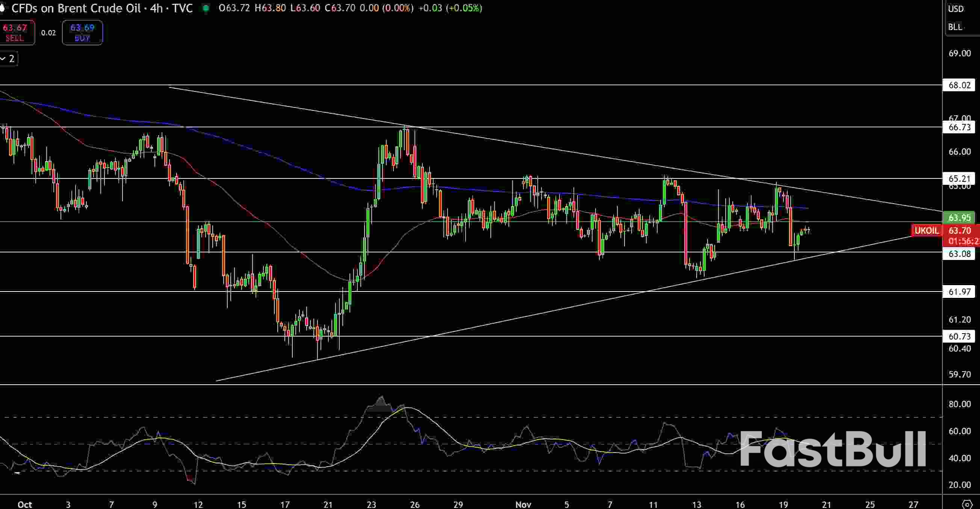Switch the price scale to USD
The width and height of the screenshot is (980, 509).
coord(956,9)
